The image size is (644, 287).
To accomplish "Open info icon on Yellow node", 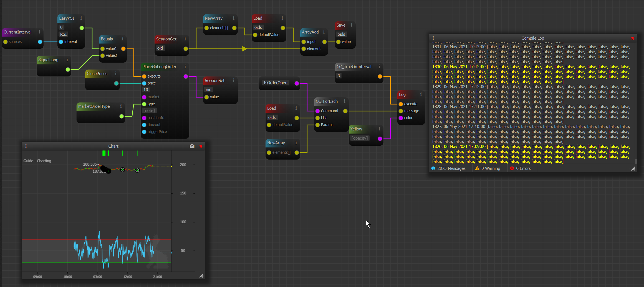I will pyautogui.click(x=379, y=129).
